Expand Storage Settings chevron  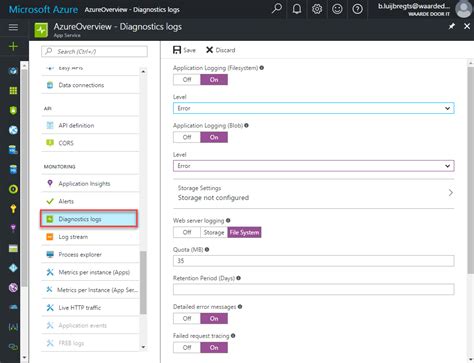coord(451,193)
